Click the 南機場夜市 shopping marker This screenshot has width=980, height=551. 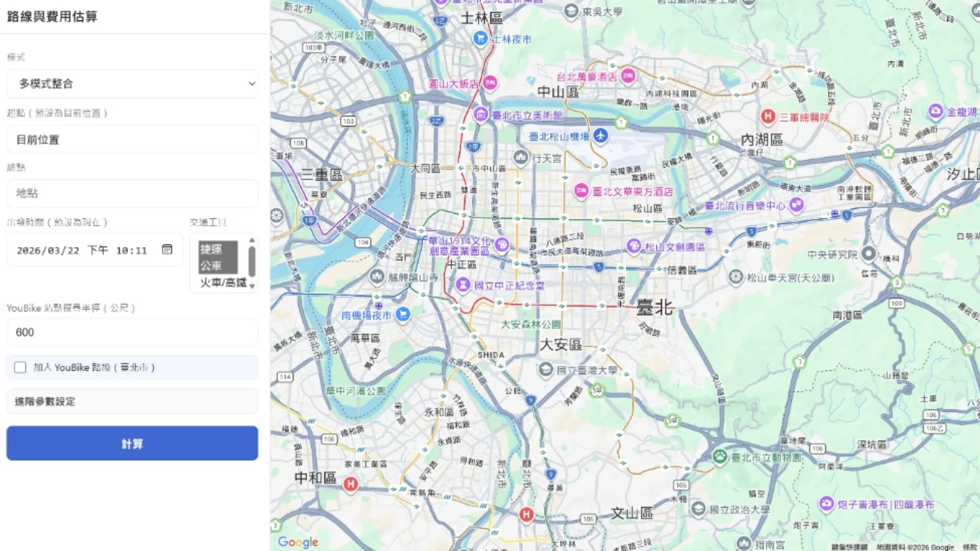click(x=403, y=315)
